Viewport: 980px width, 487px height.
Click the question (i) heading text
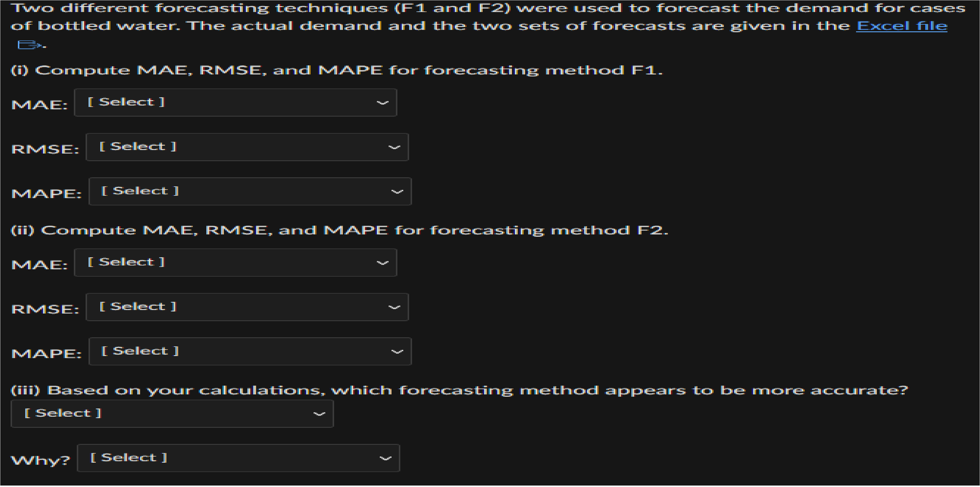pos(336,70)
